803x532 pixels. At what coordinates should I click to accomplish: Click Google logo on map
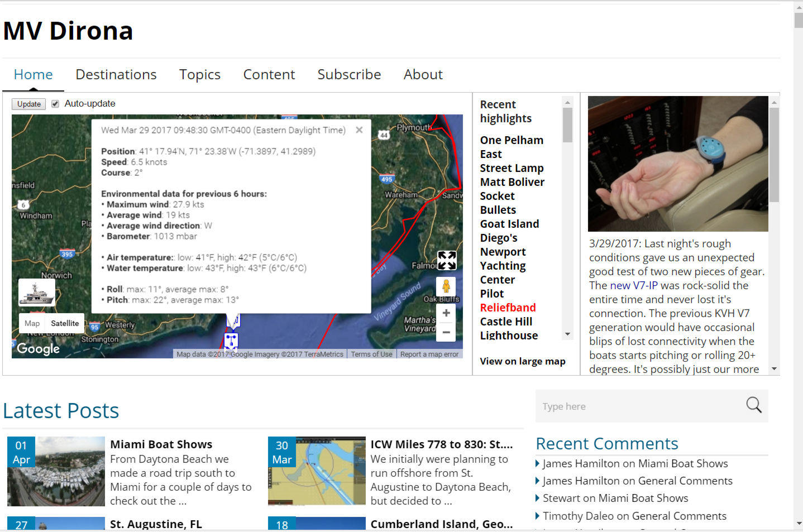38,348
